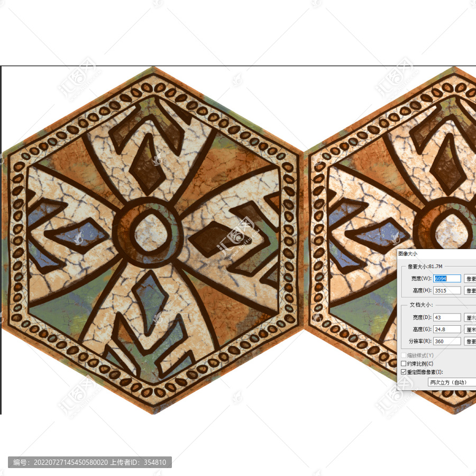
Task: Click the 宽度(W) label
Action: point(421,278)
